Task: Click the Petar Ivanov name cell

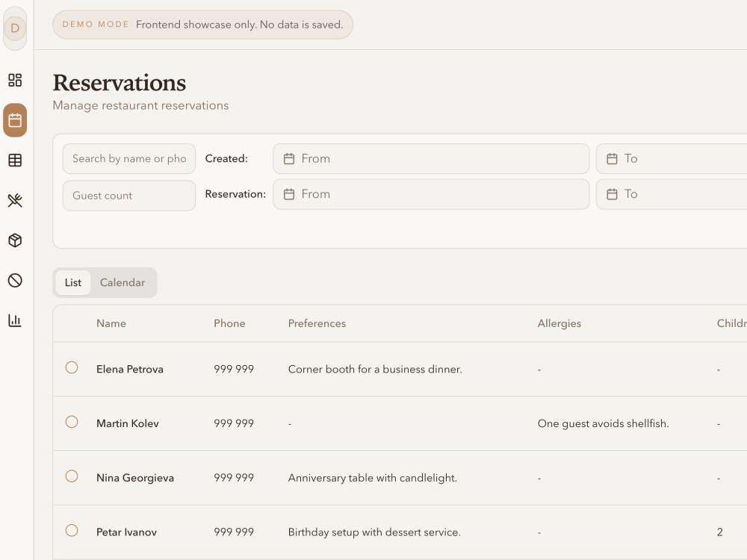Action: [126, 532]
